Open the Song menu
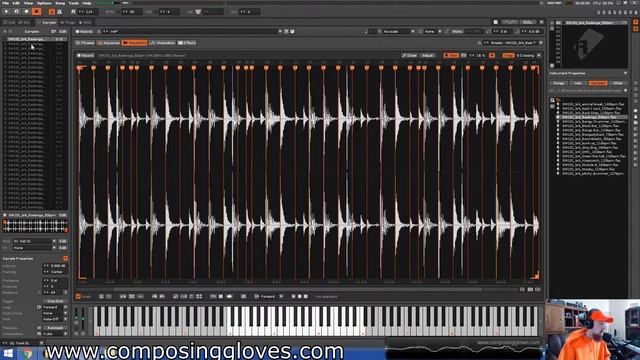Screen dimensions: 640x360 pyautogui.click(x=60, y=3)
